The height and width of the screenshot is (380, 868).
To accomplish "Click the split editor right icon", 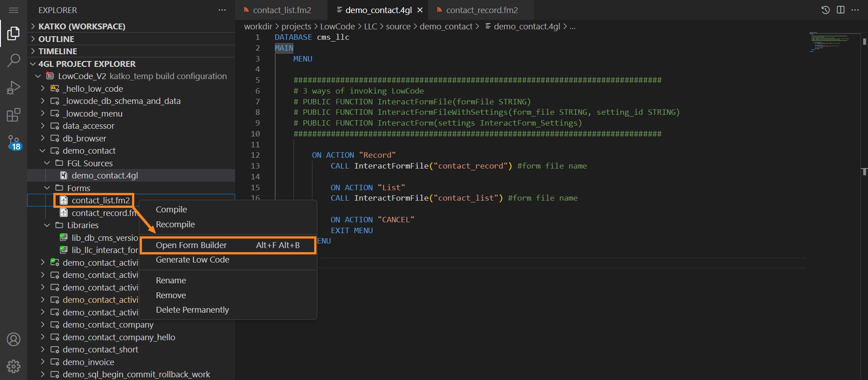I will click(840, 10).
